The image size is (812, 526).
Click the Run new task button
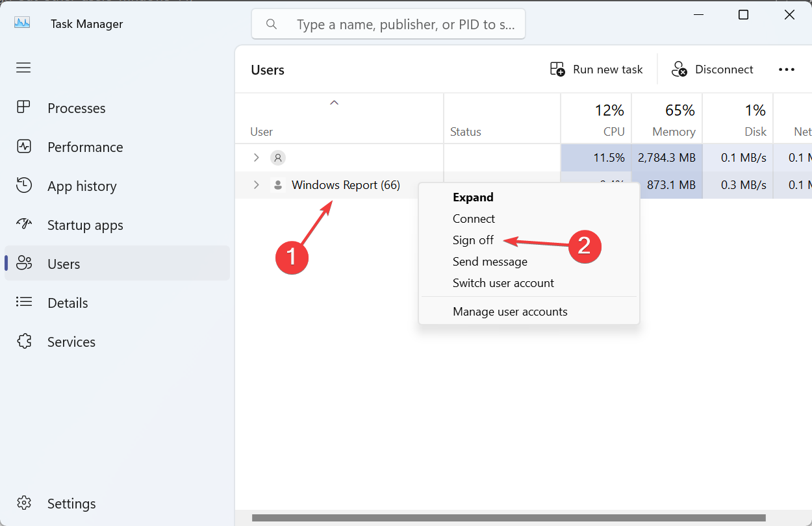click(x=596, y=69)
